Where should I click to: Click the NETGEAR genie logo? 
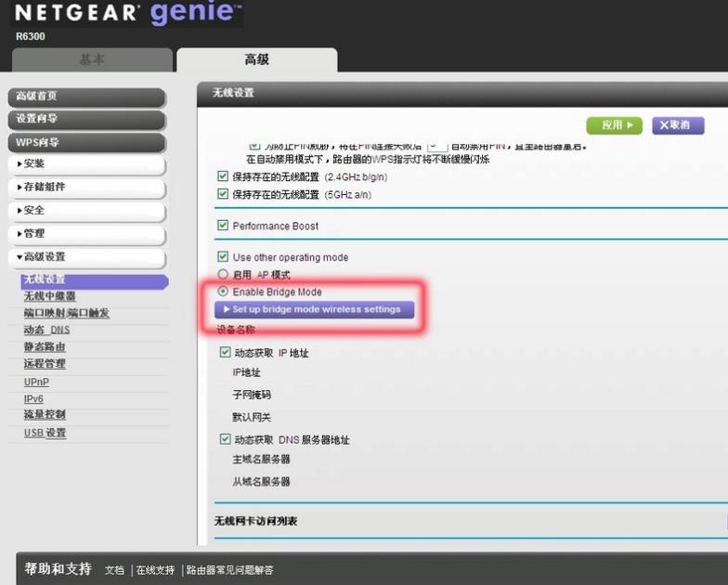(125, 15)
